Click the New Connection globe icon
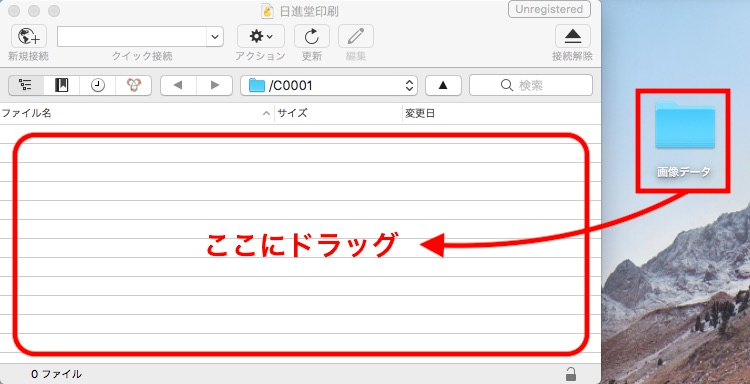The height and width of the screenshot is (384, 750). pos(29,36)
